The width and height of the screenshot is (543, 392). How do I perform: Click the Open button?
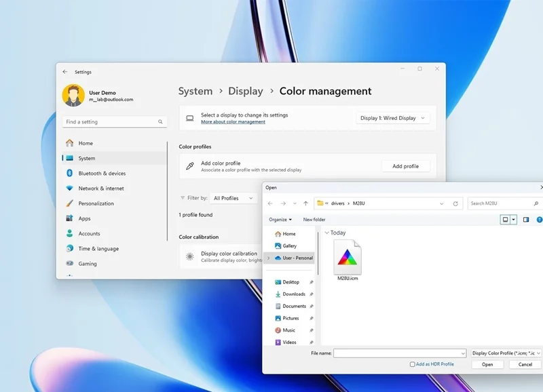[487, 364]
